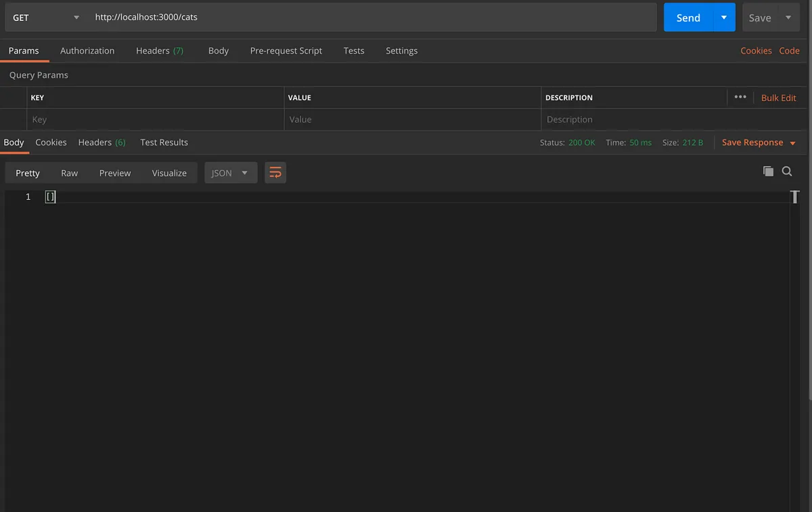Toggle response line wrapping icon
Image resolution: width=812 pixels, height=512 pixels.
275,173
